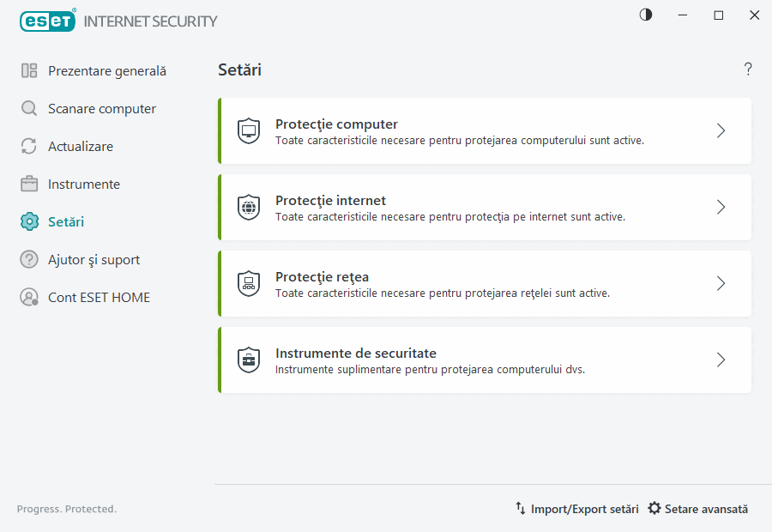
Task: Open Instrumente via its toolbox icon
Action: [29, 184]
